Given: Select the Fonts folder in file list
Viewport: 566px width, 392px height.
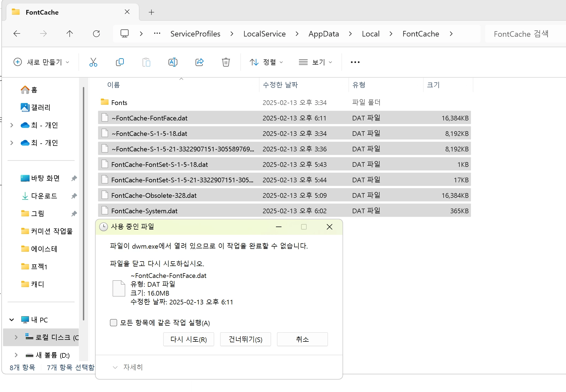Looking at the screenshot, I should pyautogui.click(x=119, y=102).
